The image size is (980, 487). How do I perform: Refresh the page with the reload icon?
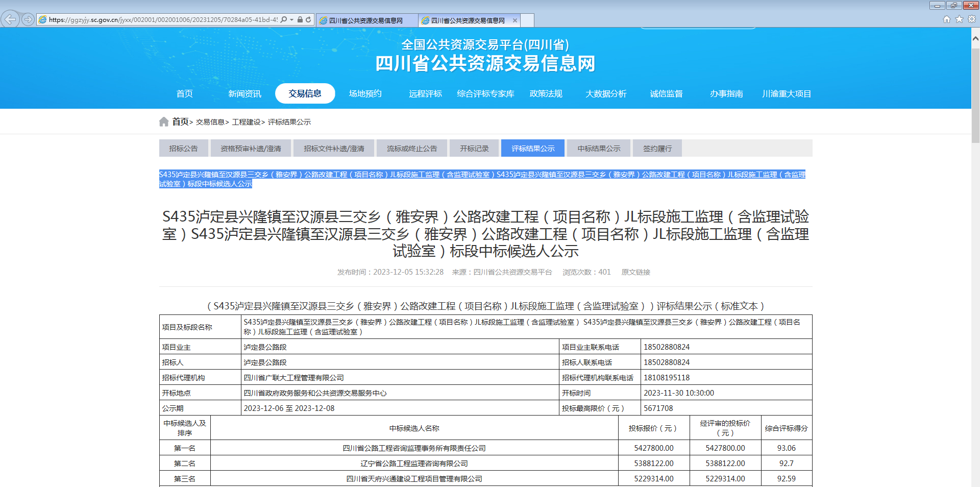tap(308, 19)
